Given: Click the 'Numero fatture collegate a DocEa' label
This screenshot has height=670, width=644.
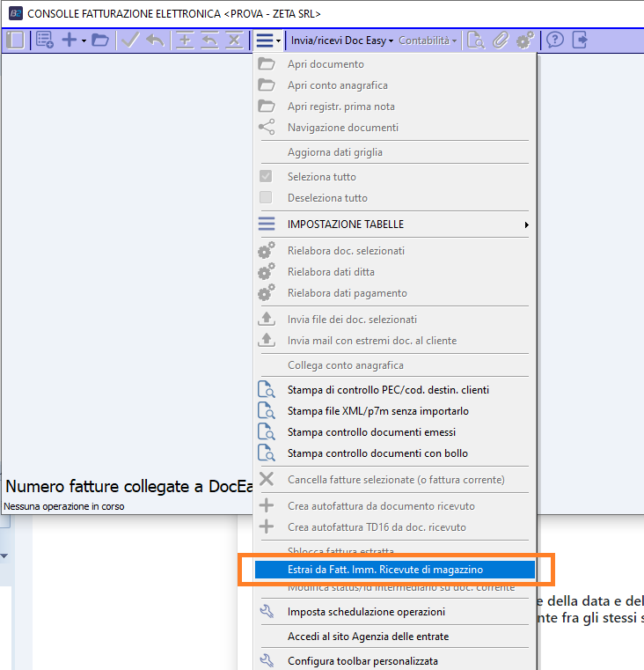Looking at the screenshot, I should click(x=129, y=486).
